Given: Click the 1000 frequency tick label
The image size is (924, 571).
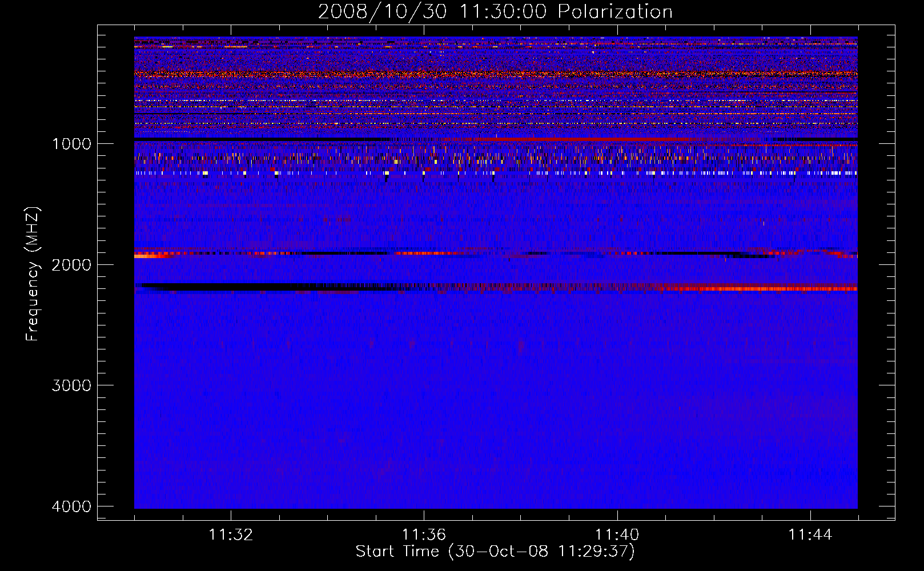Looking at the screenshot, I should pos(72,143).
